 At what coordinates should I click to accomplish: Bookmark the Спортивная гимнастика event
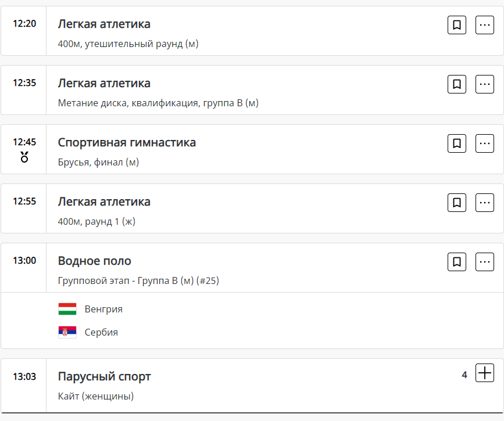click(x=457, y=143)
